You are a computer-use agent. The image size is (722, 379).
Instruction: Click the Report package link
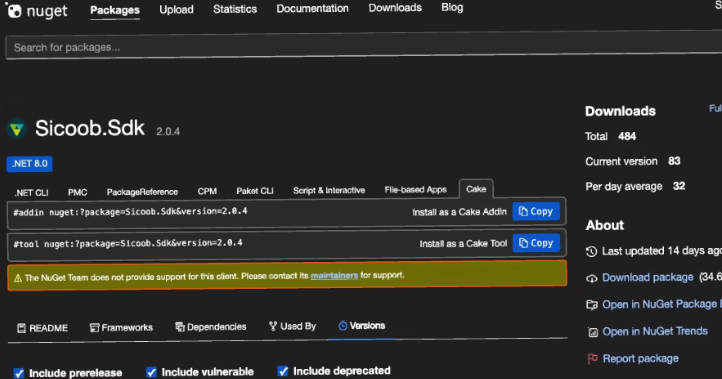coord(640,358)
